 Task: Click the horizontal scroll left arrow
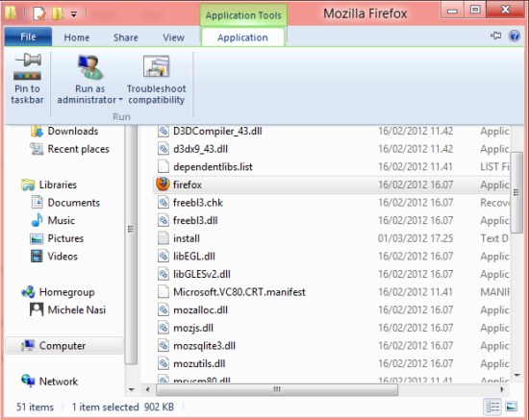point(147,389)
